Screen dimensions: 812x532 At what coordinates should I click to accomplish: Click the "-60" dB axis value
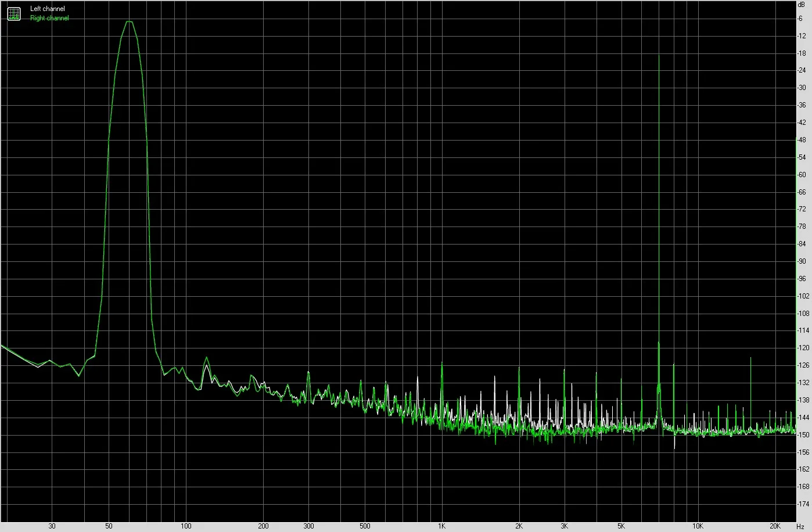pyautogui.click(x=802, y=175)
